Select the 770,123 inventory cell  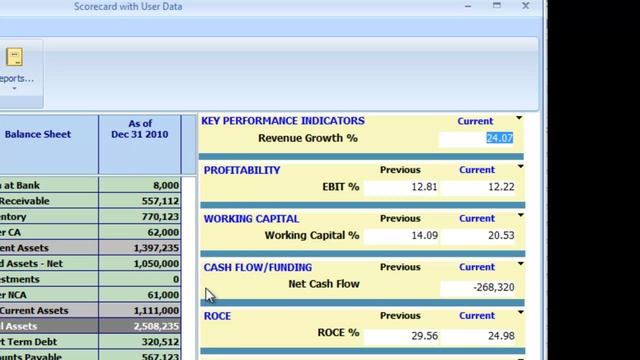pyautogui.click(x=140, y=216)
